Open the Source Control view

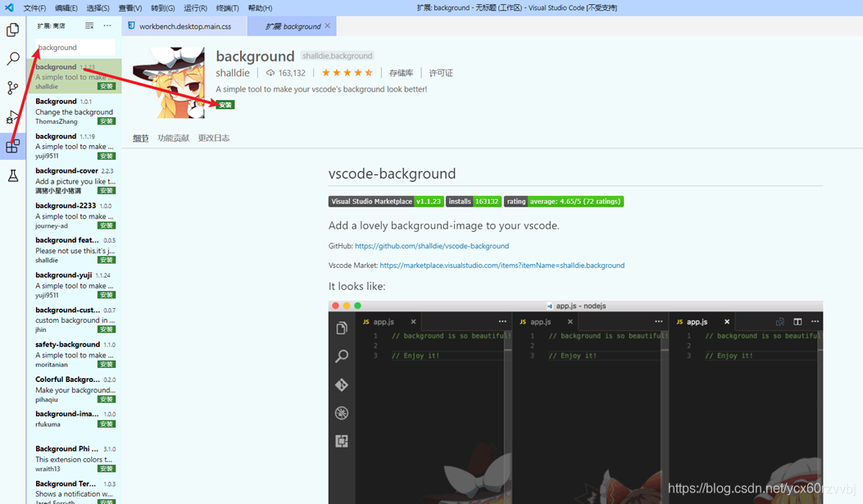pyautogui.click(x=12, y=88)
